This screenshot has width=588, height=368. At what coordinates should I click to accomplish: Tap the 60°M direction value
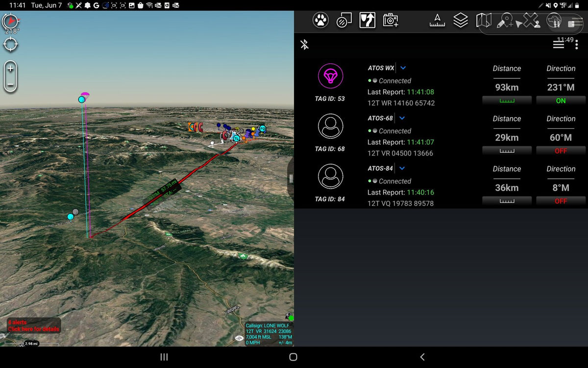561,138
